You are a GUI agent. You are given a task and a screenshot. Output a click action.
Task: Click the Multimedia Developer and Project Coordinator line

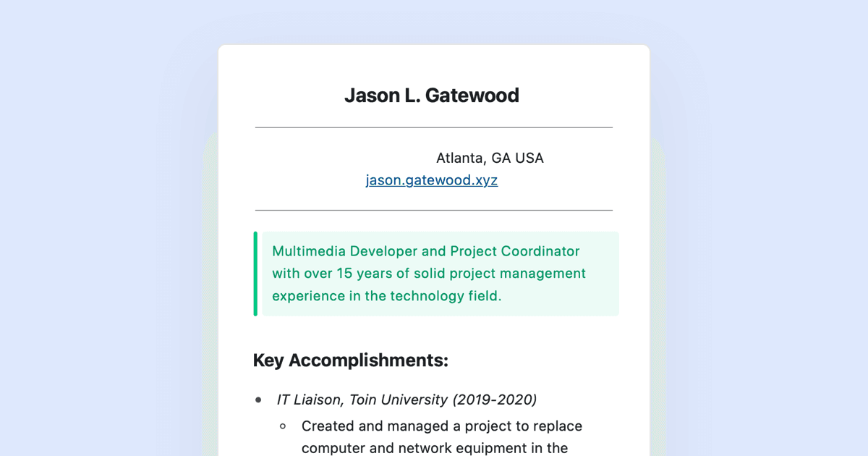coord(426,251)
